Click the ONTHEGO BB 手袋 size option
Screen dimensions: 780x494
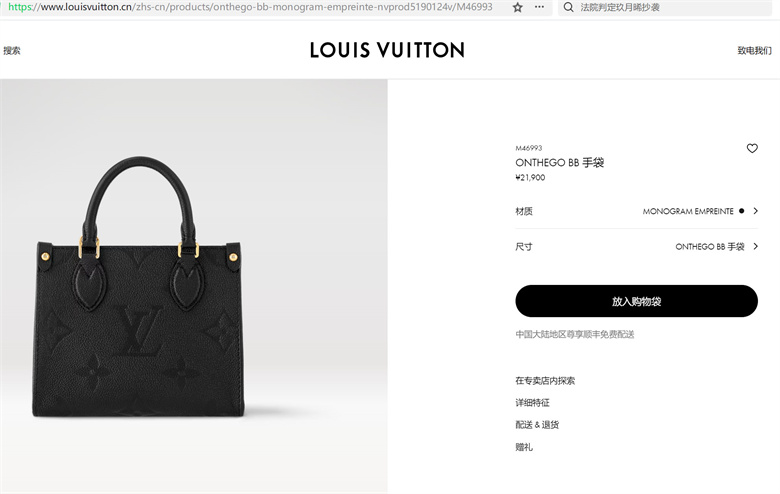(x=710, y=247)
